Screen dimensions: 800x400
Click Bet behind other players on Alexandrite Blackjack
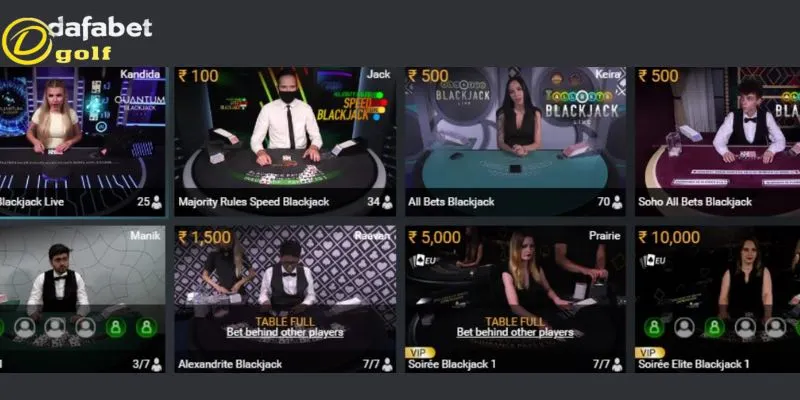tap(285, 333)
